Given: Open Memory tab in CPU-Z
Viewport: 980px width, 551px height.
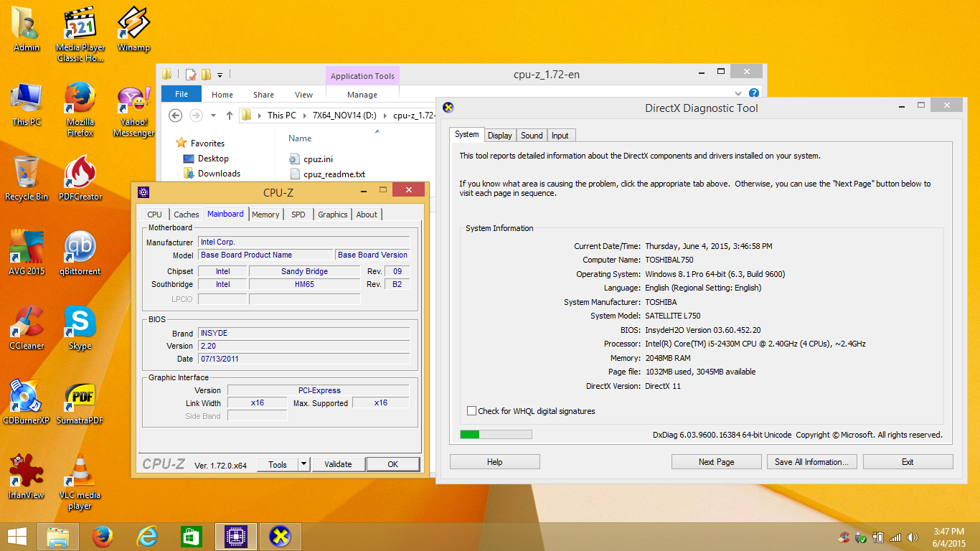Looking at the screenshot, I should tap(265, 215).
